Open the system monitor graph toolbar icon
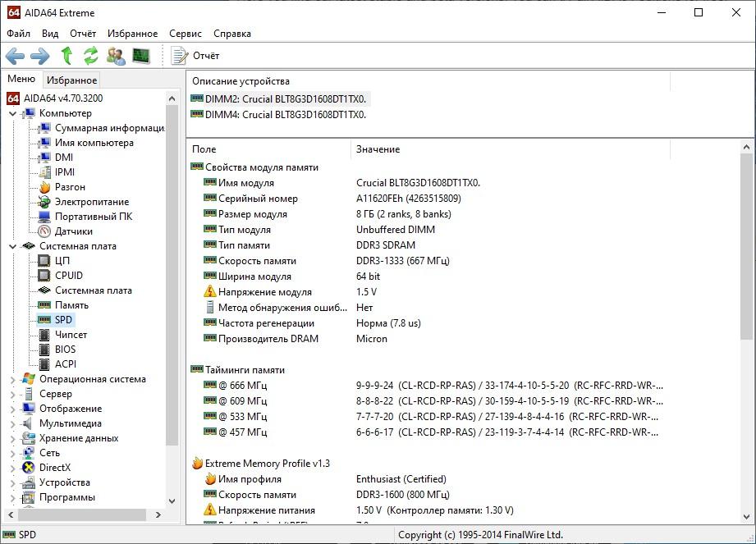The width and height of the screenshot is (756, 544). (141, 56)
